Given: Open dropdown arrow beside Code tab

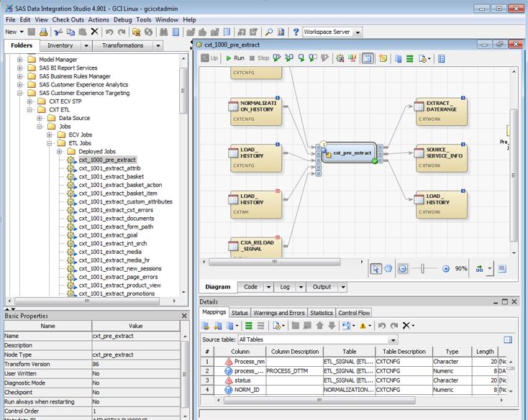Looking at the screenshot, I should 268,287.
